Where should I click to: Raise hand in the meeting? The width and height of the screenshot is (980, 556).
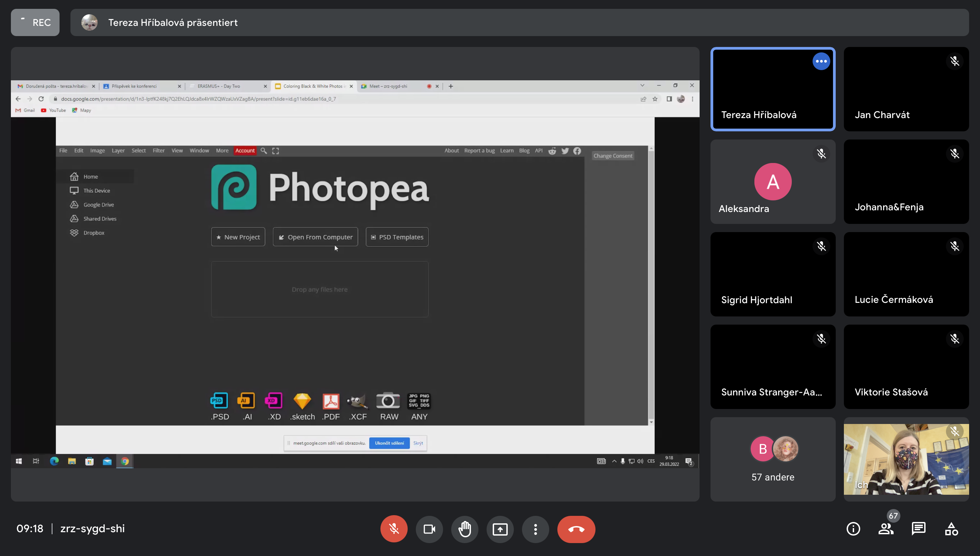(x=464, y=529)
